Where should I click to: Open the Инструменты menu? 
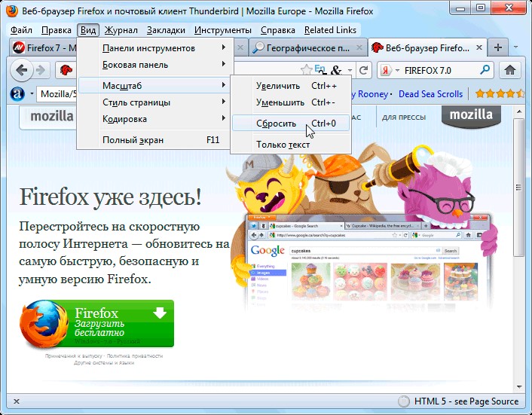(x=222, y=30)
